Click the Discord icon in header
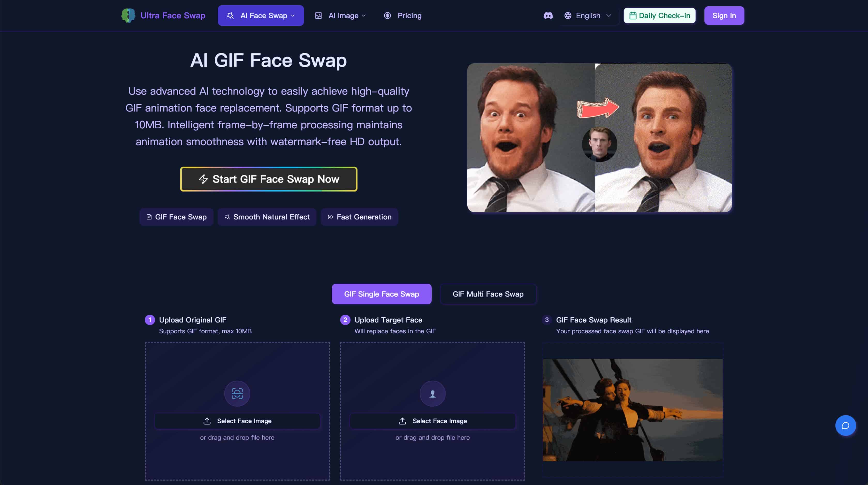868x485 pixels. coord(548,16)
